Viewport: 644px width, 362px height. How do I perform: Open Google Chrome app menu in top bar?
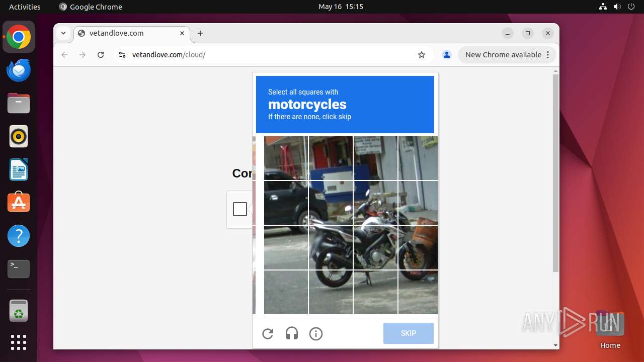tap(91, 7)
